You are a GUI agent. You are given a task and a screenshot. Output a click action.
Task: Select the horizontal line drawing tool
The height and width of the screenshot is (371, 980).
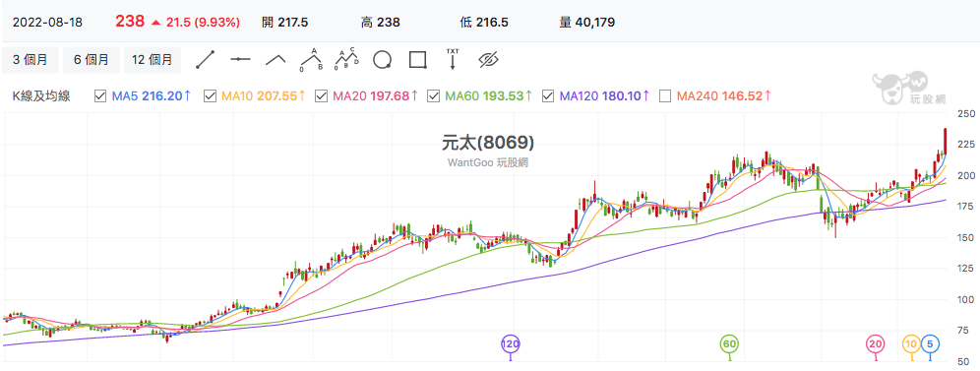pos(240,59)
